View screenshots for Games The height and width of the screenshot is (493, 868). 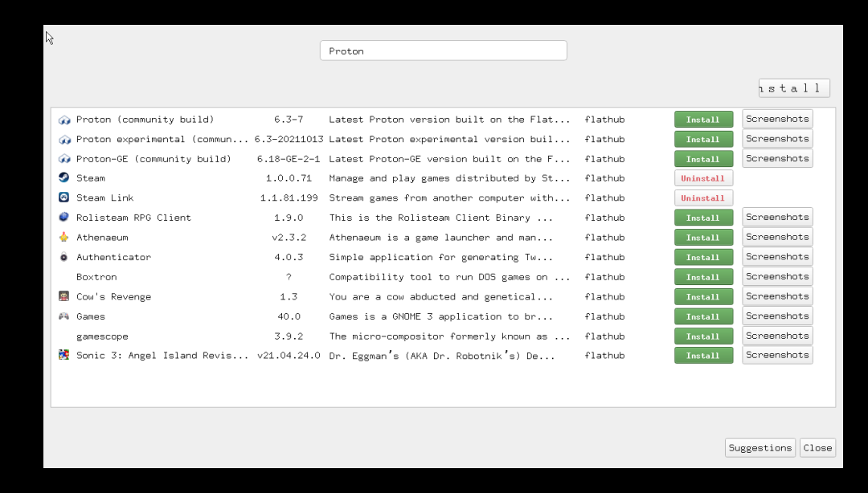[777, 316]
